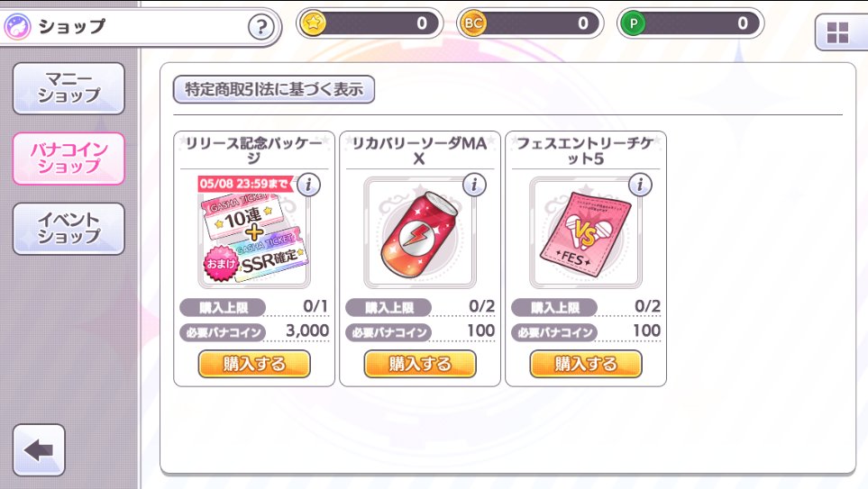The height and width of the screenshot is (489, 868).
Task: Open 特定商取引法に基づく表示 notice
Action: click(274, 89)
